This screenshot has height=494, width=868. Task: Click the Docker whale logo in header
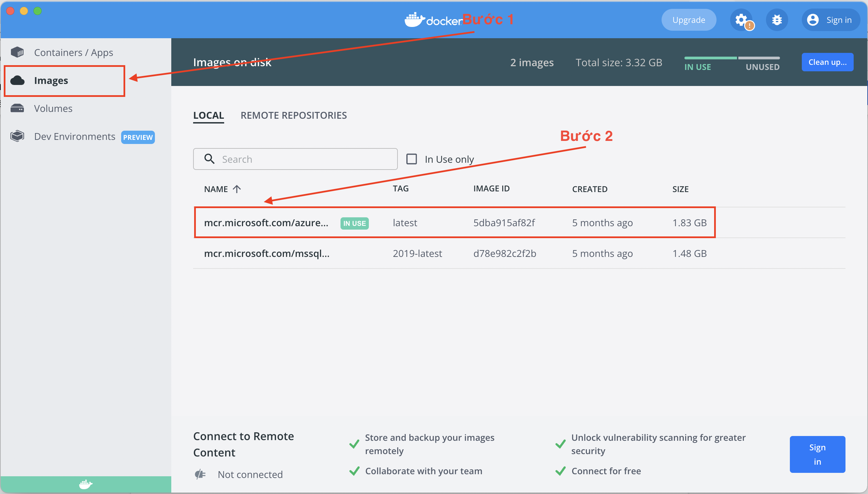pos(414,19)
